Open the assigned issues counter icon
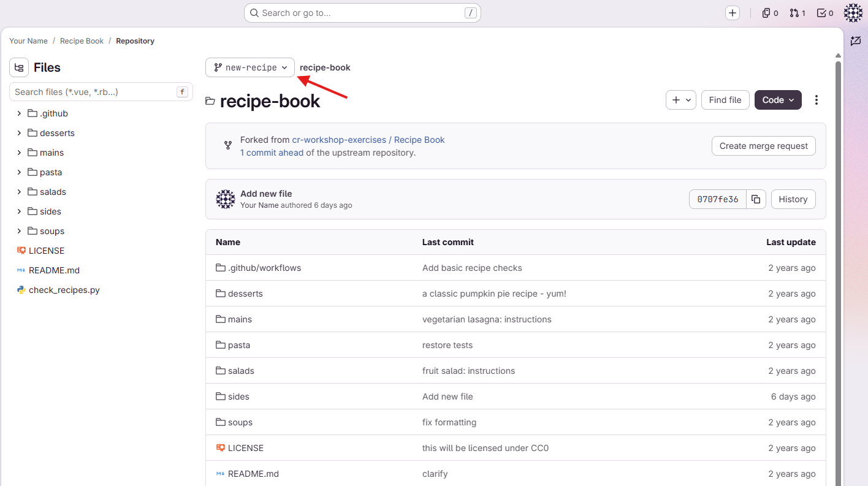Viewport: 868px width, 486px height. 770,13
